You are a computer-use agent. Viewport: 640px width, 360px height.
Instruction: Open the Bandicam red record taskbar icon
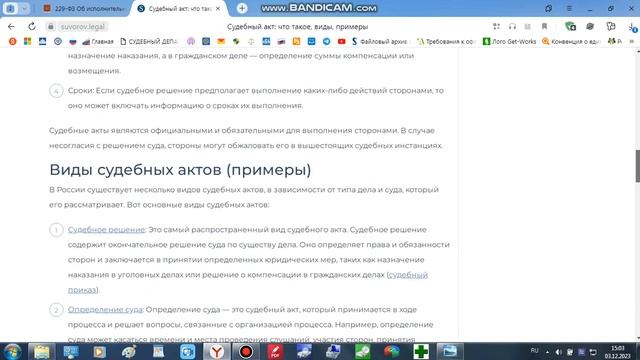246,351
